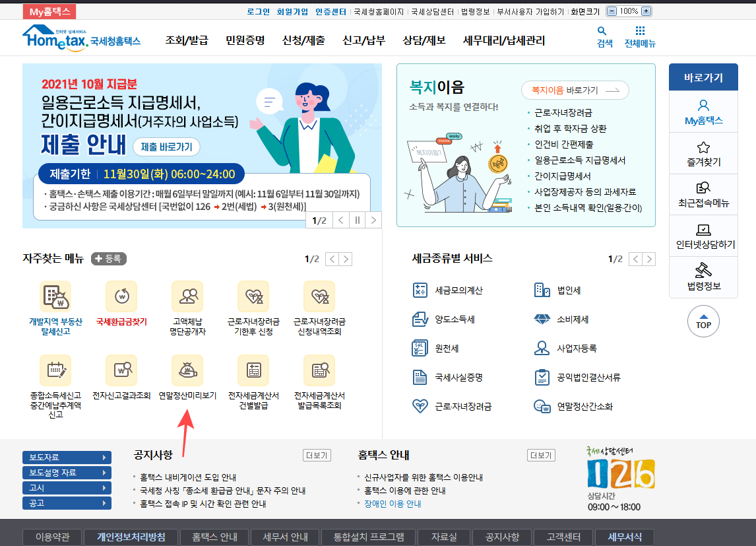Click the My홈택스 red tab at top
This screenshot has width=756, height=546.
[49, 12]
